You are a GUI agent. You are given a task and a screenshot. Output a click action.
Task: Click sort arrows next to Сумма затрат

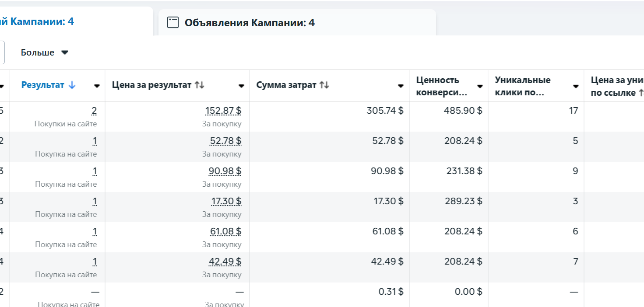pyautogui.click(x=324, y=85)
